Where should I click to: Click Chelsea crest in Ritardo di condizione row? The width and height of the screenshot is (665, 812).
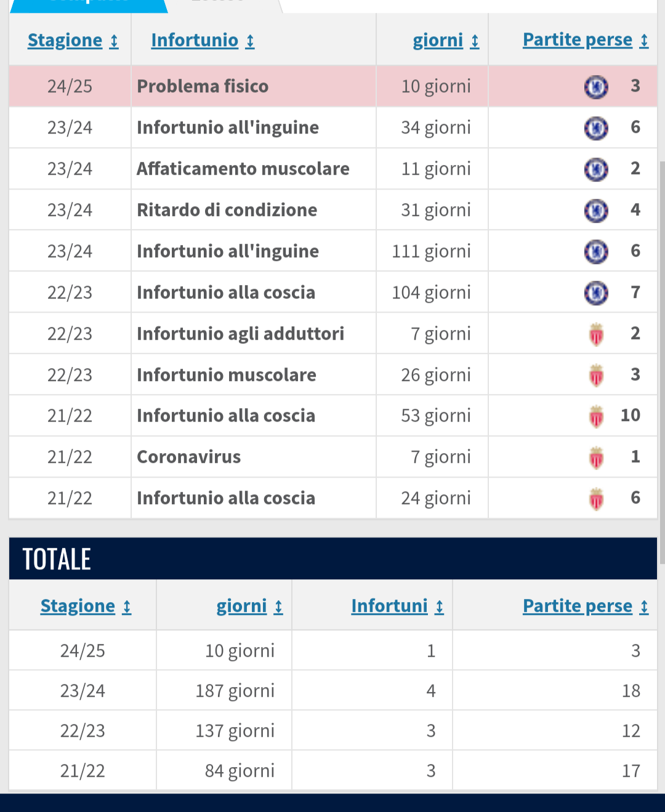click(595, 211)
